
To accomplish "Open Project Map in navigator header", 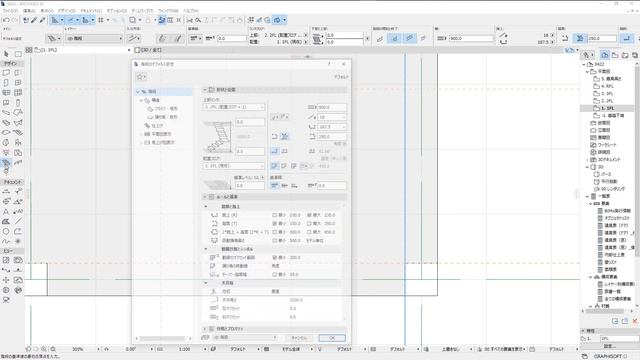I will [605, 55].
